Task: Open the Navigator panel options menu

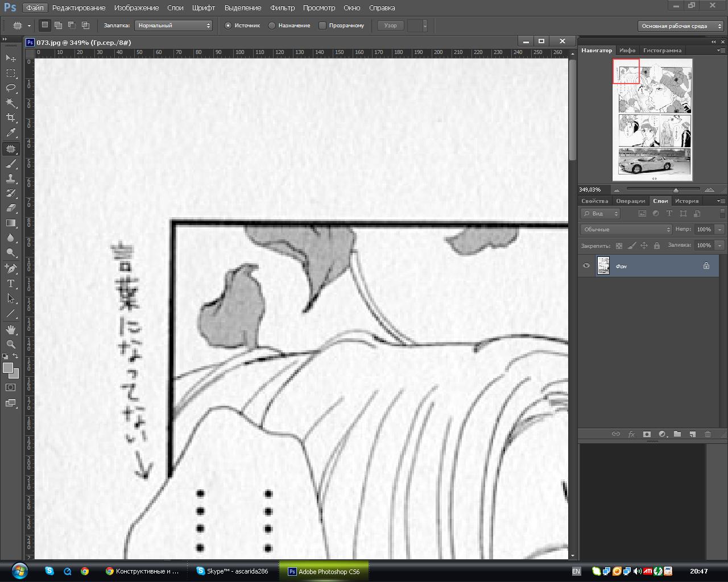Action: point(721,50)
